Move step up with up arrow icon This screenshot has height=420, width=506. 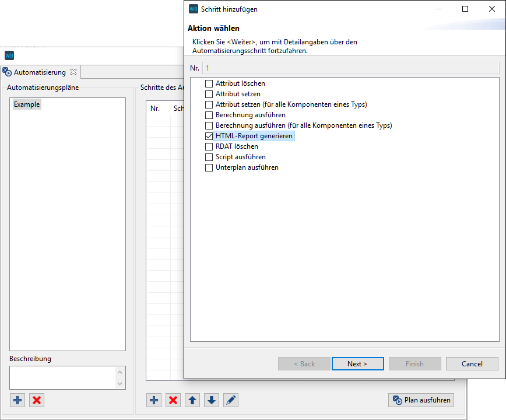coord(192,400)
